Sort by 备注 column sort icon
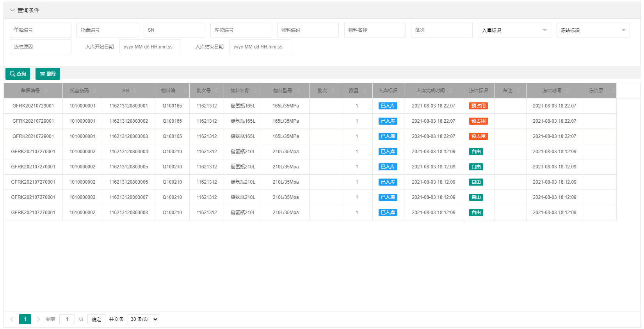Image resolution: width=644 pixels, height=329 pixels. (x=518, y=91)
